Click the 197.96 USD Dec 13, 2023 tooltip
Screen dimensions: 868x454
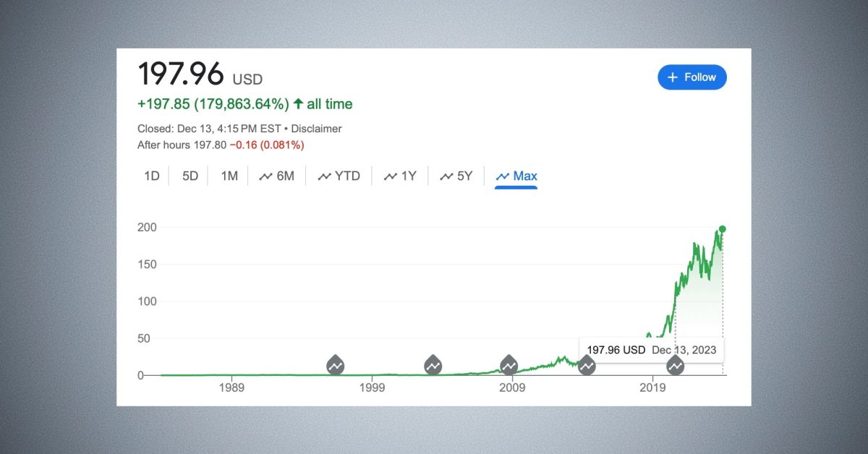651,350
